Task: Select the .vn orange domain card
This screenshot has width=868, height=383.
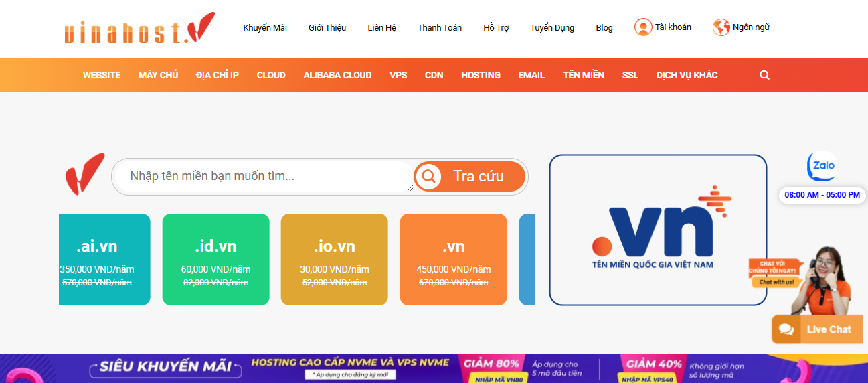Action: click(453, 259)
